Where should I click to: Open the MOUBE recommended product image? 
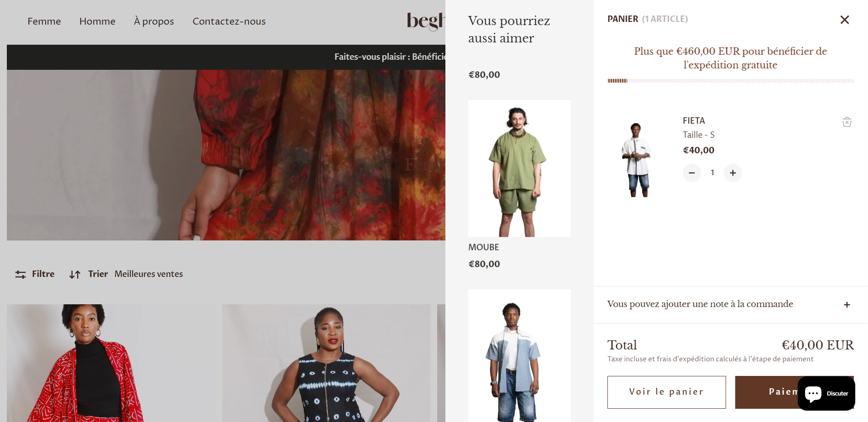(519, 168)
